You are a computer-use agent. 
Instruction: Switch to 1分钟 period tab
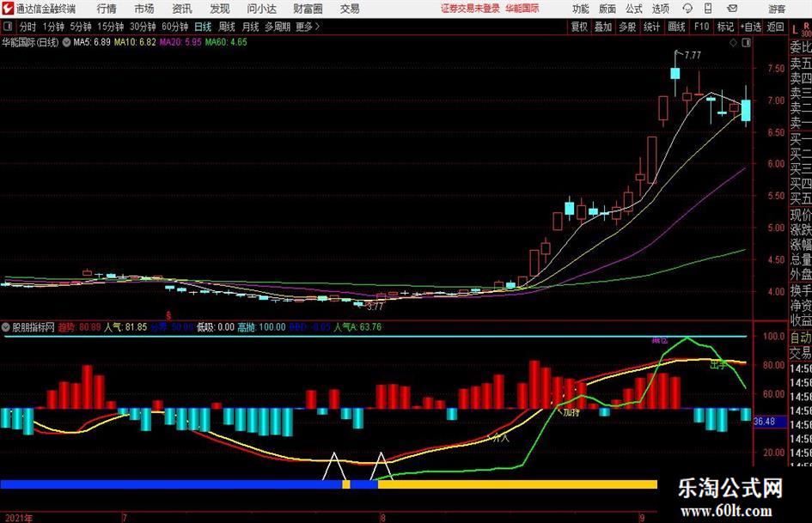[53, 27]
